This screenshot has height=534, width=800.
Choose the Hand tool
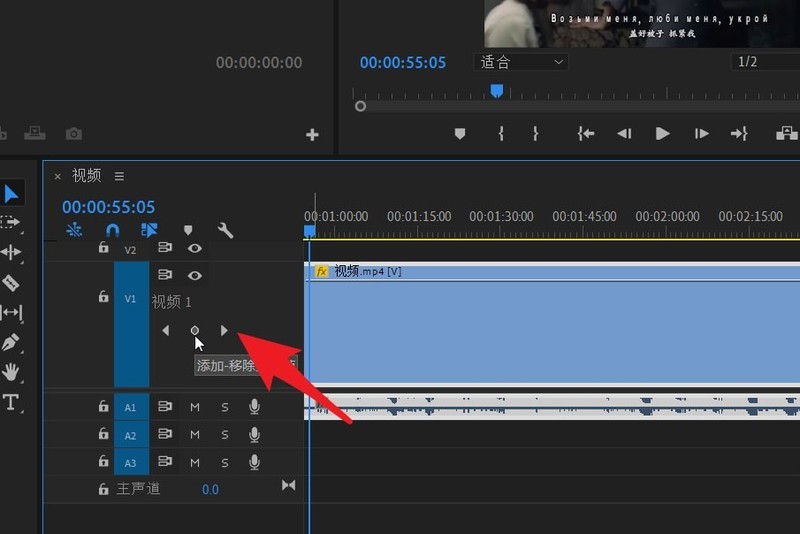tap(11, 372)
